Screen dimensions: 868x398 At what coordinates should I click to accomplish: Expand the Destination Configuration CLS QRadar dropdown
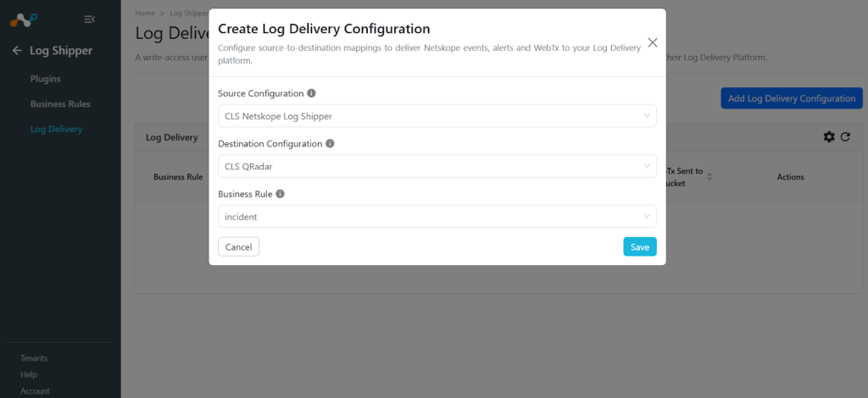(x=437, y=166)
